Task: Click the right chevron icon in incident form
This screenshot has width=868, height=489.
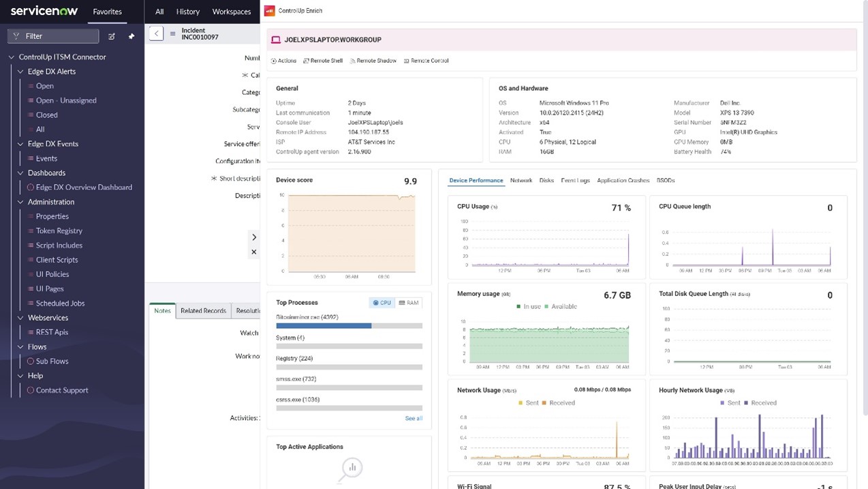Action: coord(253,237)
